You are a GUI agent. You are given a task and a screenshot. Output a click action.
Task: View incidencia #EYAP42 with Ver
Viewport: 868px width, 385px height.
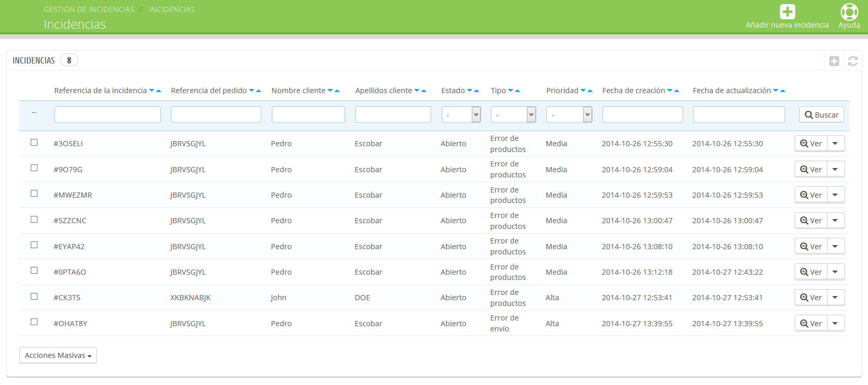811,246
